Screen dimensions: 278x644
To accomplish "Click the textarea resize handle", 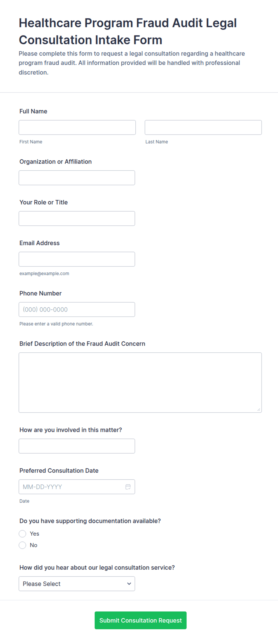I will 259,409.
